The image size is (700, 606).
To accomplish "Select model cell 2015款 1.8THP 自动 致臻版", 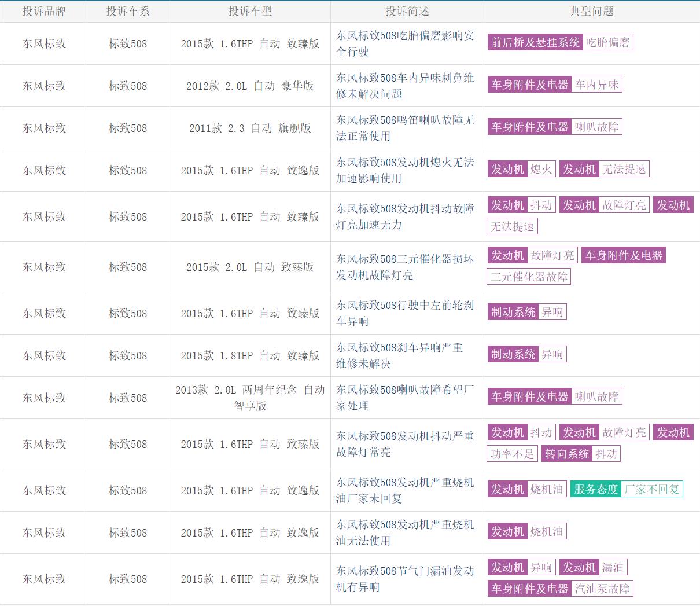I will pos(250,355).
